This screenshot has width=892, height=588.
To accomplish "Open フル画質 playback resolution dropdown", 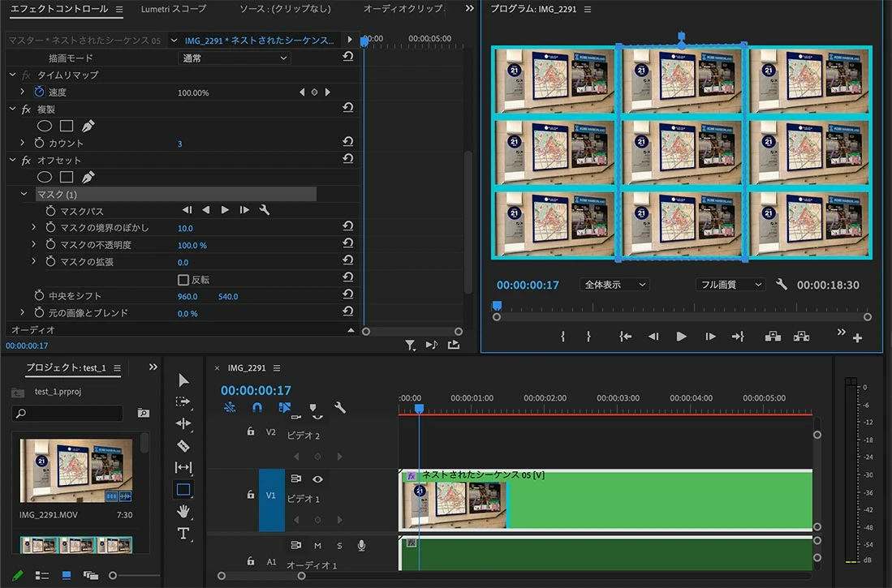I will pyautogui.click(x=730, y=285).
